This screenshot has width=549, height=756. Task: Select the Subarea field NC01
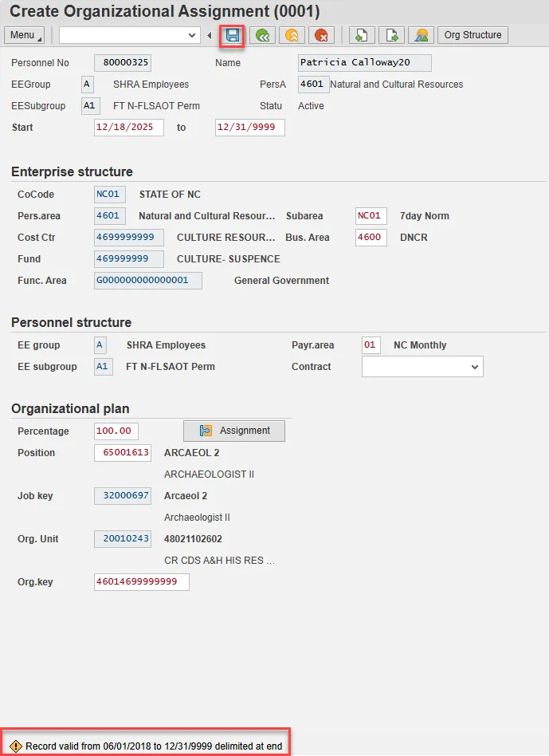(x=371, y=216)
